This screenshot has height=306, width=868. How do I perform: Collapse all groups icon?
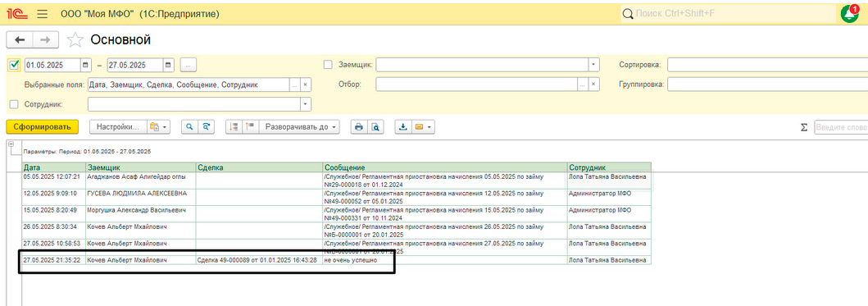point(234,127)
